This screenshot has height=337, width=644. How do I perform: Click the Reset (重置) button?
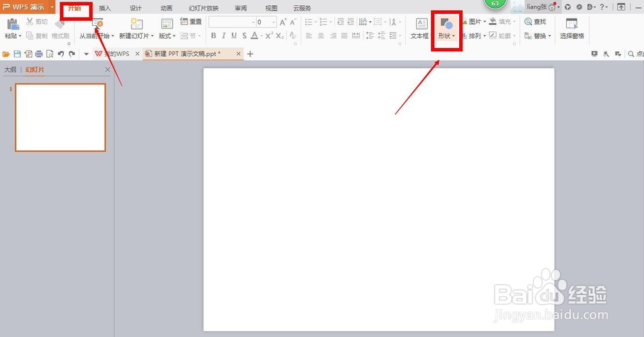click(191, 21)
